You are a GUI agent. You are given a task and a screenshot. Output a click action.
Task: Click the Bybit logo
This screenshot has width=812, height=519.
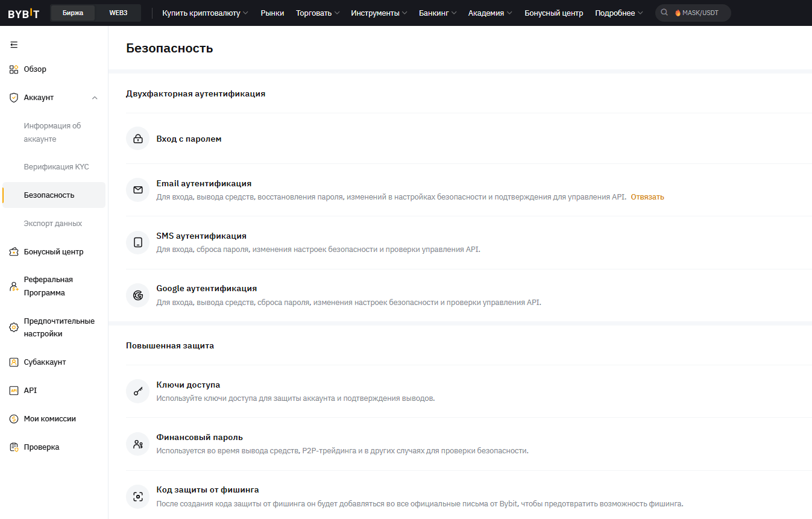click(24, 13)
